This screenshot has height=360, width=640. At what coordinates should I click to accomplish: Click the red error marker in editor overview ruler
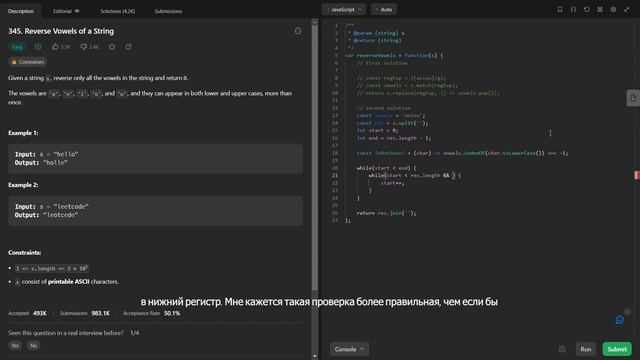637,175
